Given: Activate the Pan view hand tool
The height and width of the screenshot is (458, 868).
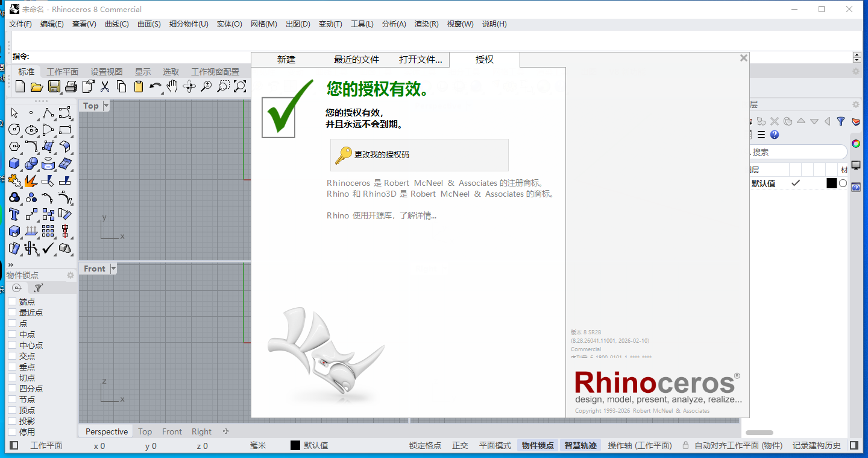Looking at the screenshot, I should click(172, 86).
